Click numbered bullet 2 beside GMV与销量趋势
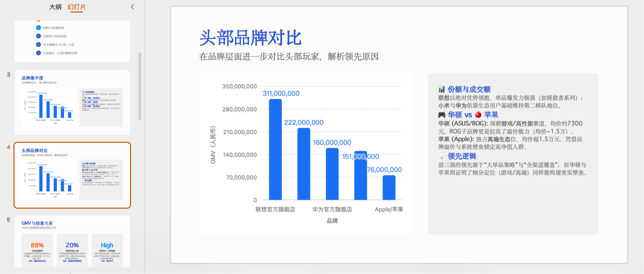This screenshot has width=644, height=274. pyautogui.click(x=39, y=28)
